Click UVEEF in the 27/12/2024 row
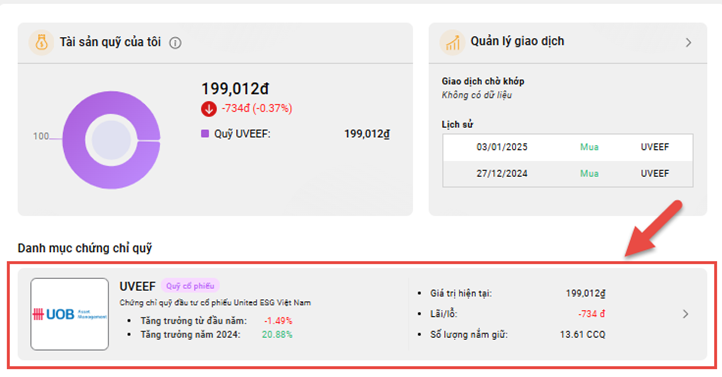The image size is (722, 377). (x=654, y=174)
